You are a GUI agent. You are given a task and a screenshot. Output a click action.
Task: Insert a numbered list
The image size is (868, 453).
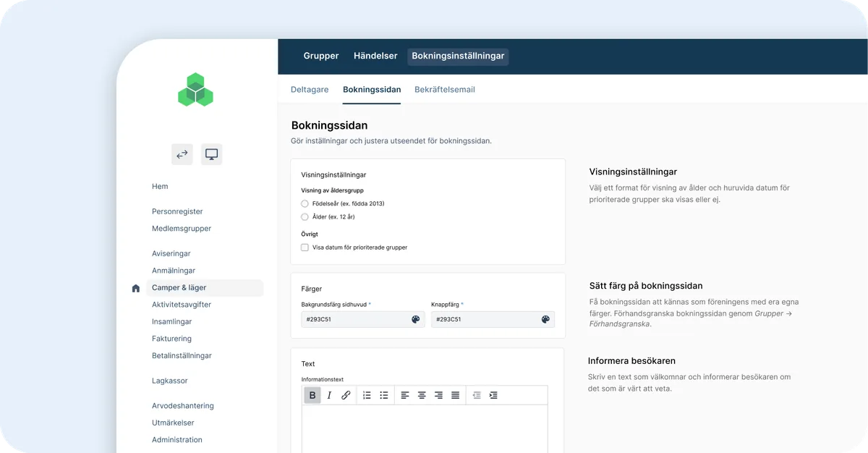coord(367,395)
